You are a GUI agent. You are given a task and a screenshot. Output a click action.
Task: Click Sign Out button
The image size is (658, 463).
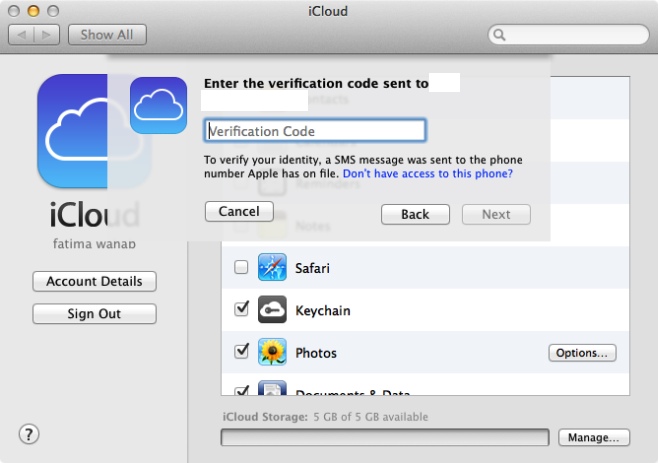coord(94,314)
